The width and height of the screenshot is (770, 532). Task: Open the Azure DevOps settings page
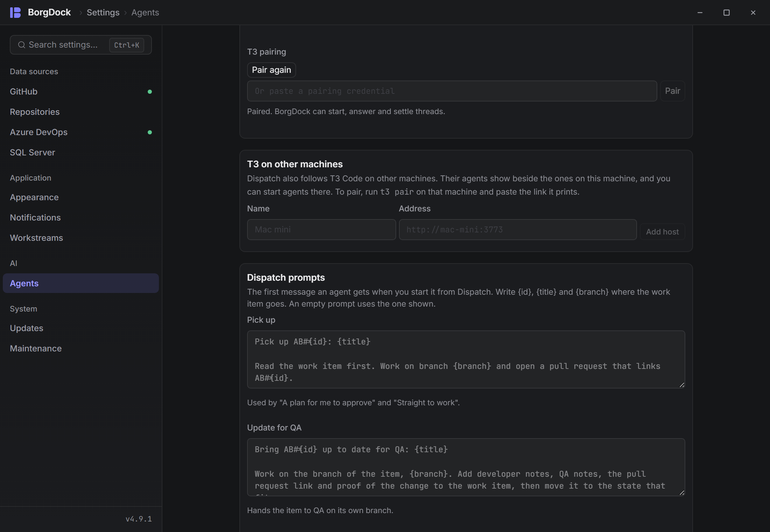(x=81, y=132)
